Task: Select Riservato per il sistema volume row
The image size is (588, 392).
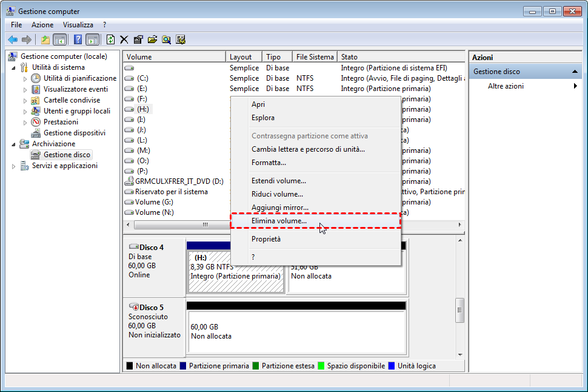Action: (x=172, y=192)
